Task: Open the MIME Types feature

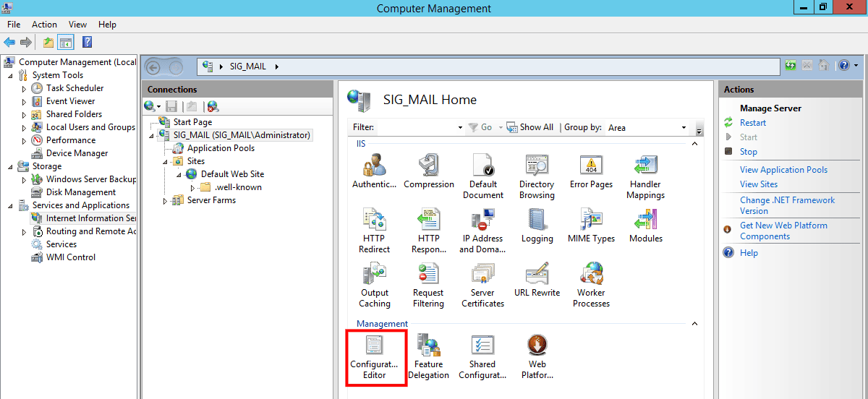Action: tap(591, 226)
